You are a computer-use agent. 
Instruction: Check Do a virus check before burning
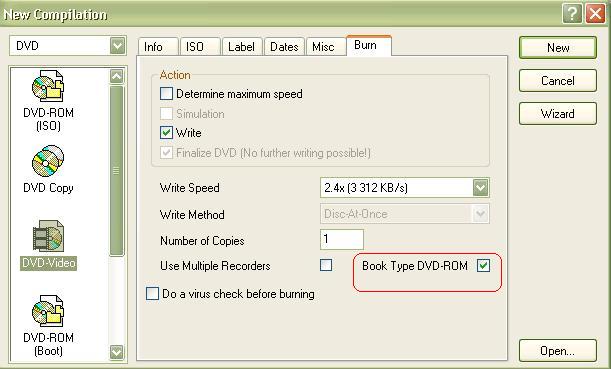point(152,293)
